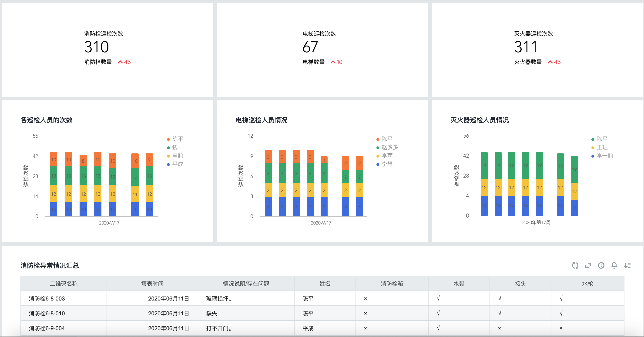Image resolution: width=644 pixels, height=337 pixels.
Task: Expand the 消防栓异常情况汇总 table to fullscreen
Action: point(588,265)
